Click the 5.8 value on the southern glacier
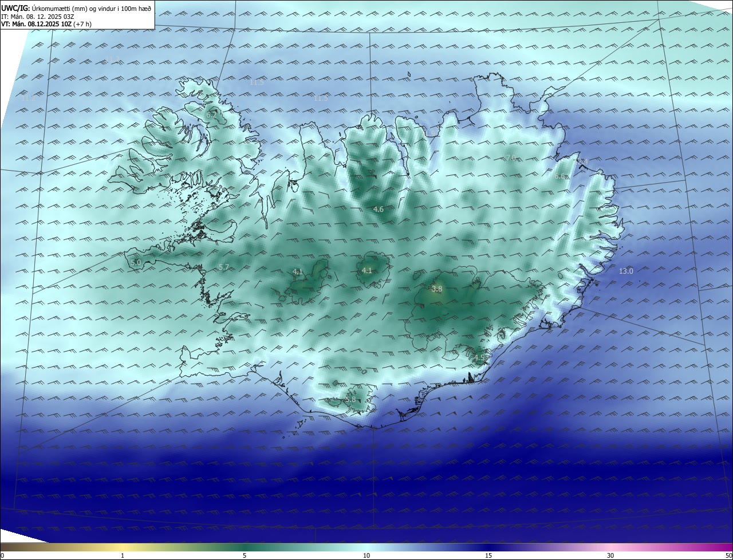Screen dimensions: 733x560 (x=350, y=400)
